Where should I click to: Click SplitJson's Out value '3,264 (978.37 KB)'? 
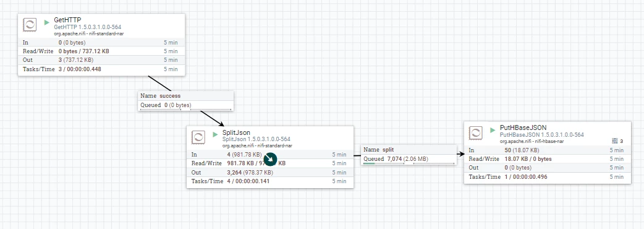click(250, 172)
